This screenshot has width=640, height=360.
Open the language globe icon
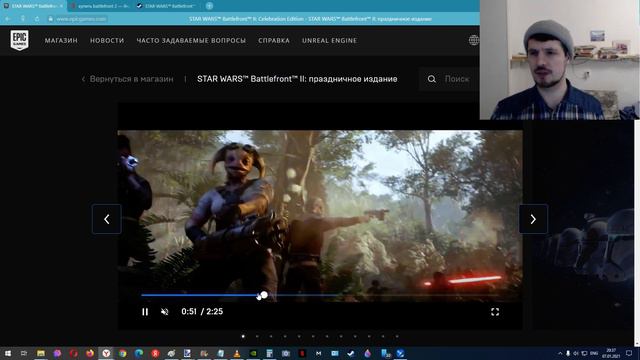pyautogui.click(x=473, y=40)
